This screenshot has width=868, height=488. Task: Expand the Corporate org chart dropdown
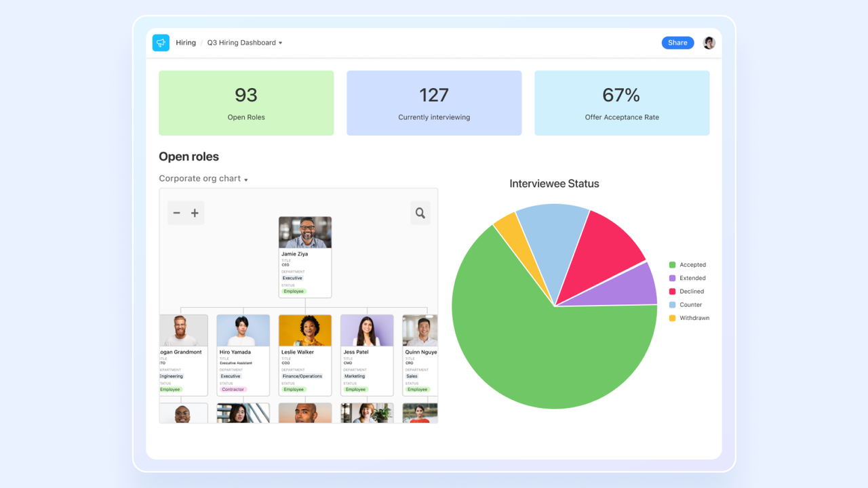(x=203, y=179)
